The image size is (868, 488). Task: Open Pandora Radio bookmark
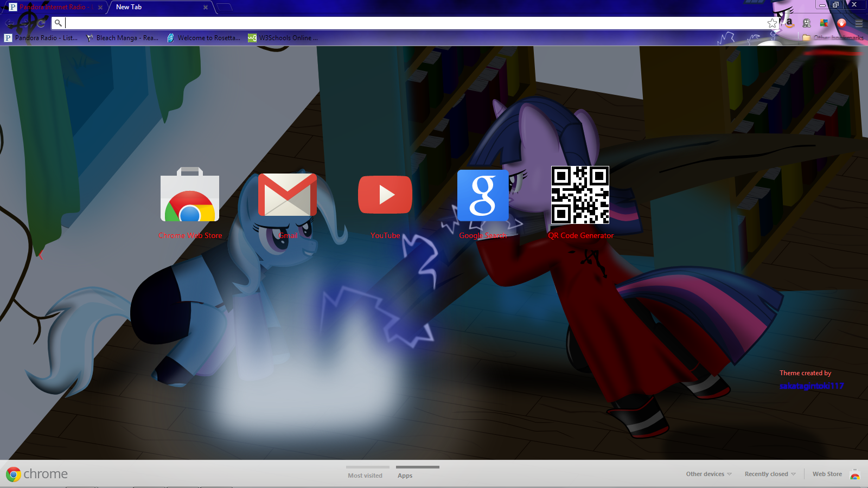pyautogui.click(x=41, y=38)
